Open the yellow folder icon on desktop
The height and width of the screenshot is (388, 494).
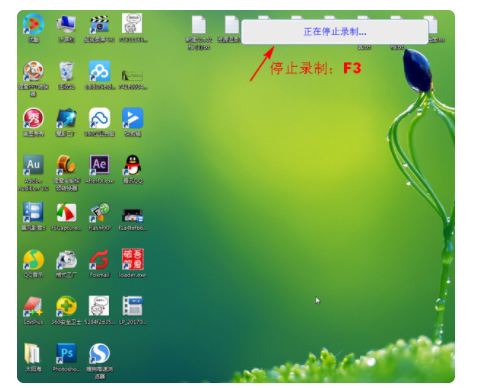[x=32, y=353]
